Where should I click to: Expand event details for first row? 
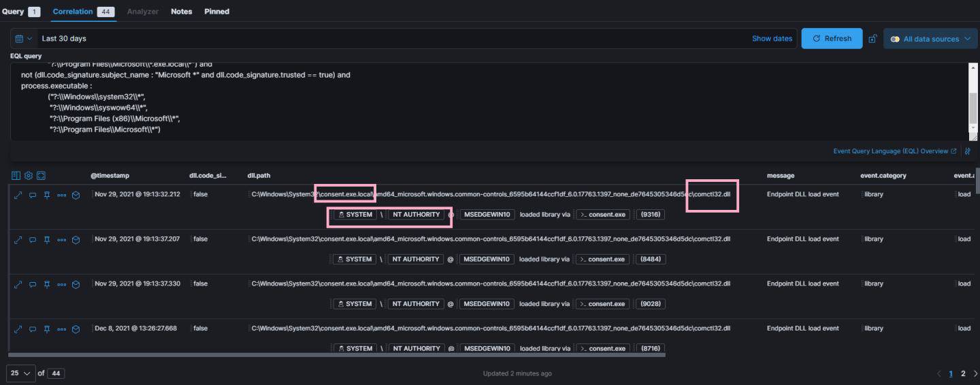(x=18, y=195)
